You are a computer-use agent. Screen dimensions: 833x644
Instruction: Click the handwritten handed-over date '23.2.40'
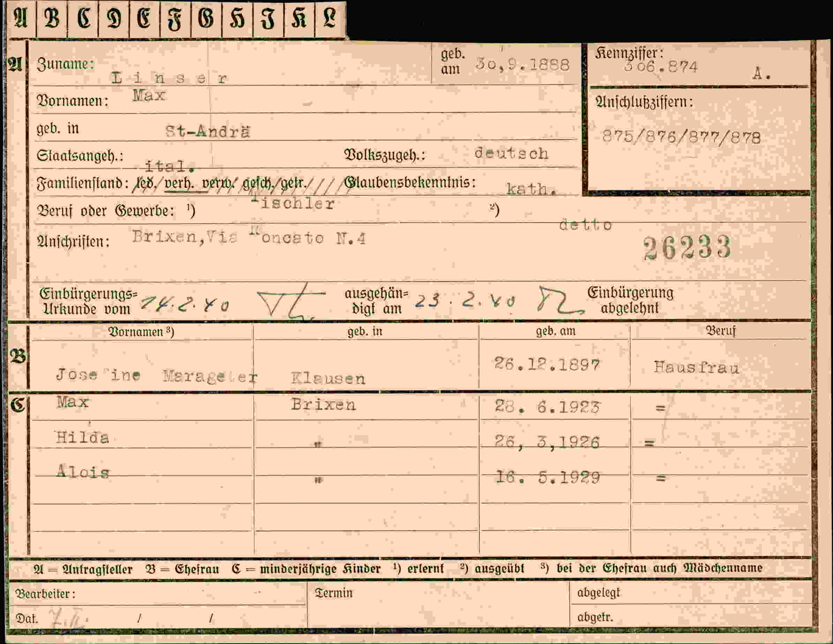tap(465, 301)
